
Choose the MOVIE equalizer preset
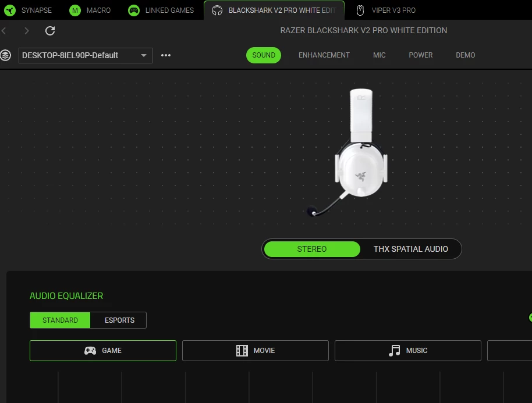256,351
